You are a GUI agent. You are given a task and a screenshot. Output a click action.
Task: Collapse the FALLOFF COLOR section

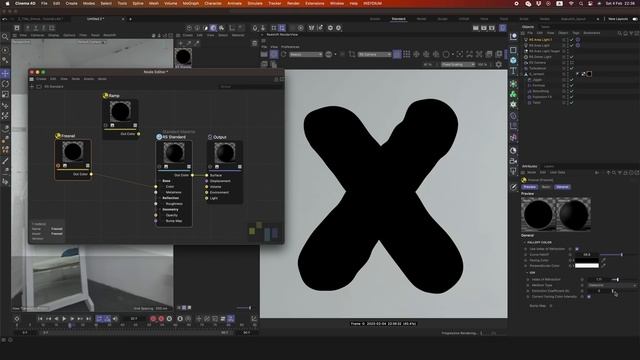[x=525, y=242]
